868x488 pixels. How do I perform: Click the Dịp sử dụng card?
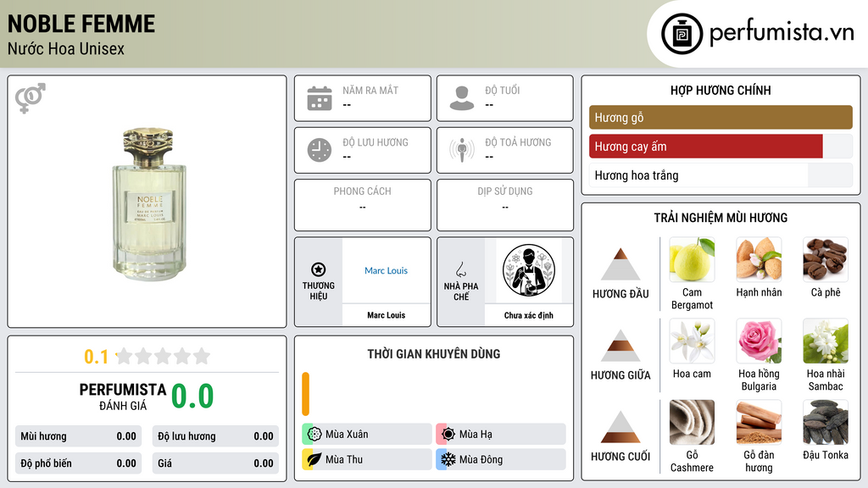click(505, 205)
